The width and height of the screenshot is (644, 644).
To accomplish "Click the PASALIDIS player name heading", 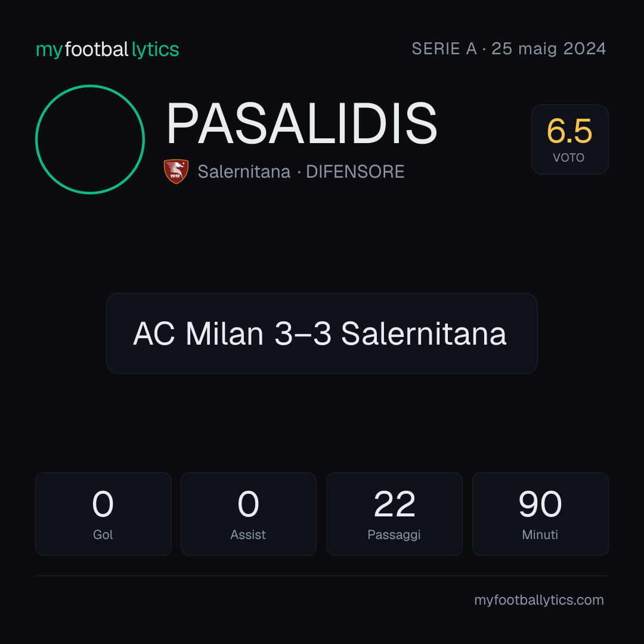I will point(302,123).
